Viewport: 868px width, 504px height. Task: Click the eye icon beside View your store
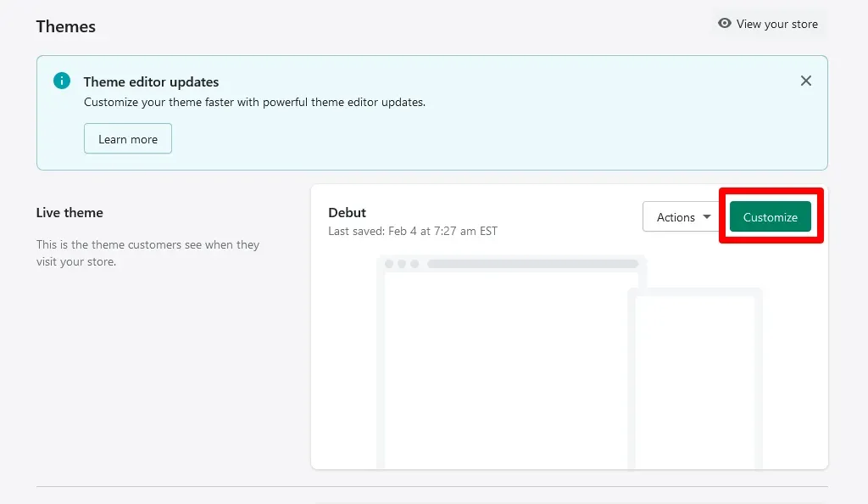(724, 24)
